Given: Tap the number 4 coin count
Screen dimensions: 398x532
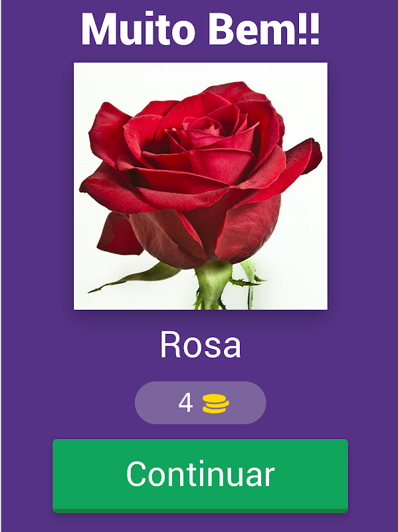Looking at the screenshot, I should pyautogui.click(x=185, y=403).
